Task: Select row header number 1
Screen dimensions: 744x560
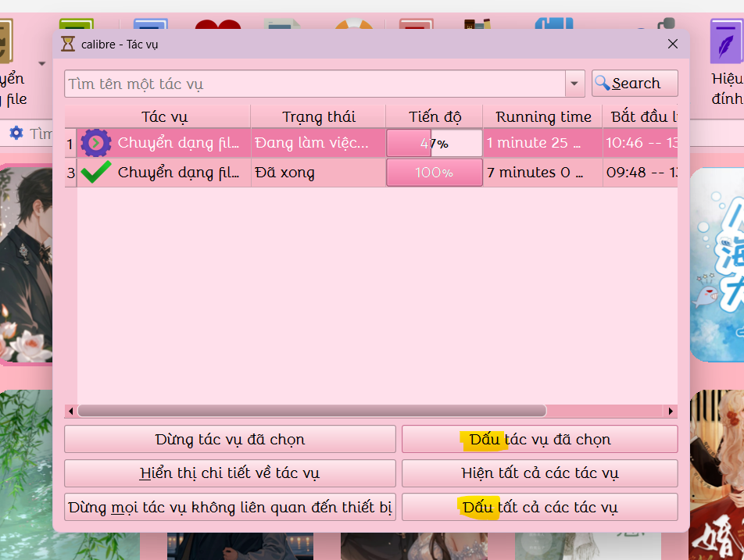Action: click(x=70, y=143)
